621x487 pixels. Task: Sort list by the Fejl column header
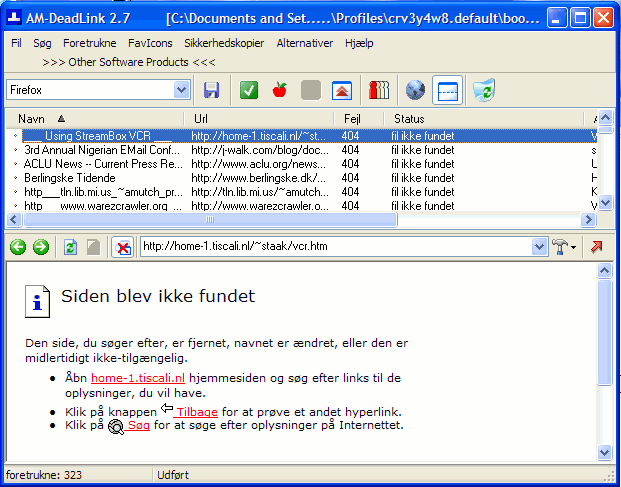click(359, 119)
